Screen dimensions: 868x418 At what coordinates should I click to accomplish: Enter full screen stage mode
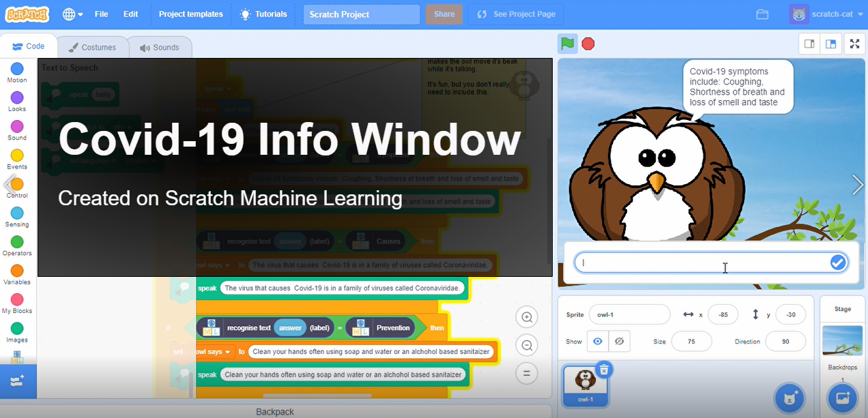coord(854,44)
